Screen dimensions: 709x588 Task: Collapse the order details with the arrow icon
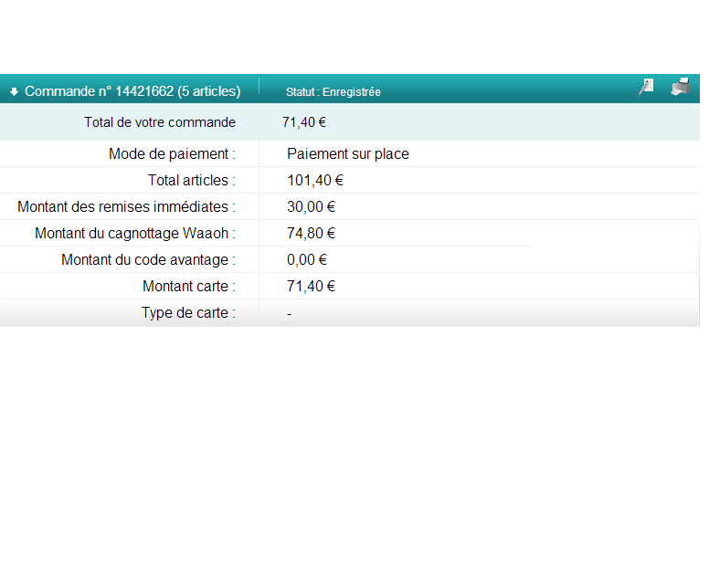coord(15,92)
